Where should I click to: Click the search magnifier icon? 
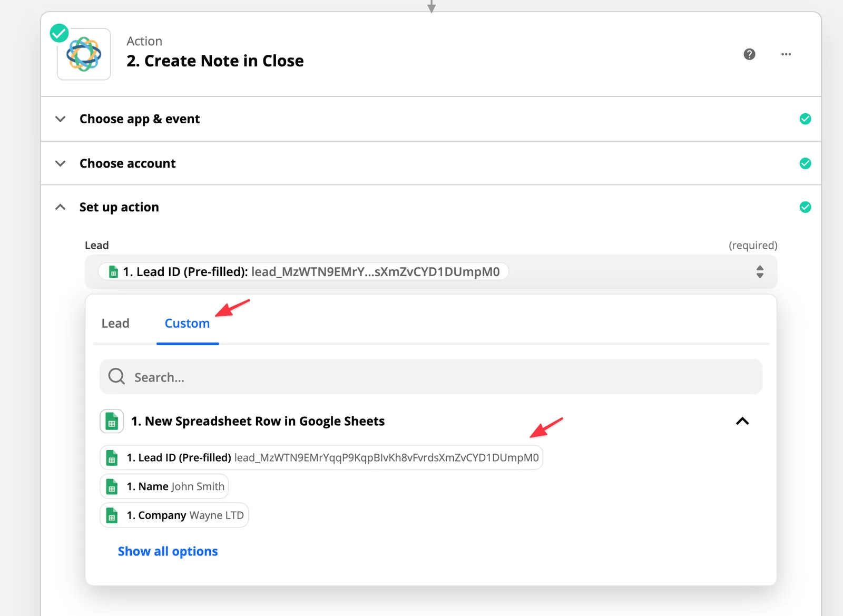pyautogui.click(x=116, y=376)
